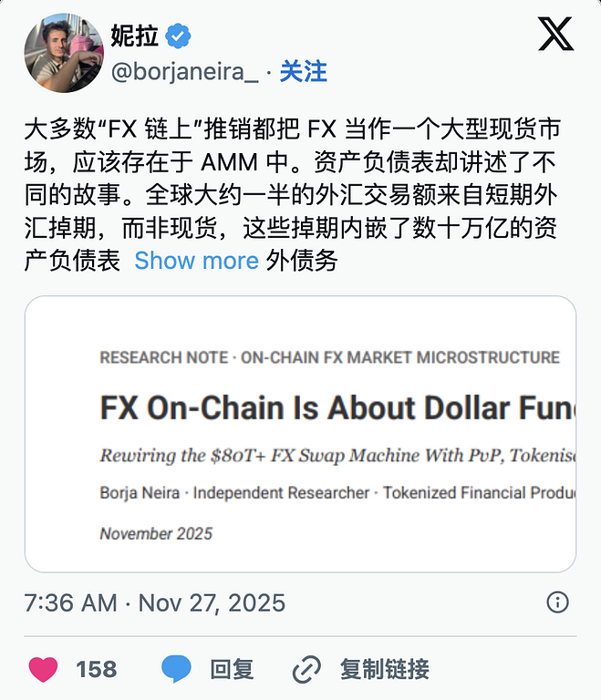Click the FX On-Chain article headline
This screenshot has width=601, height=700.
[337, 407]
